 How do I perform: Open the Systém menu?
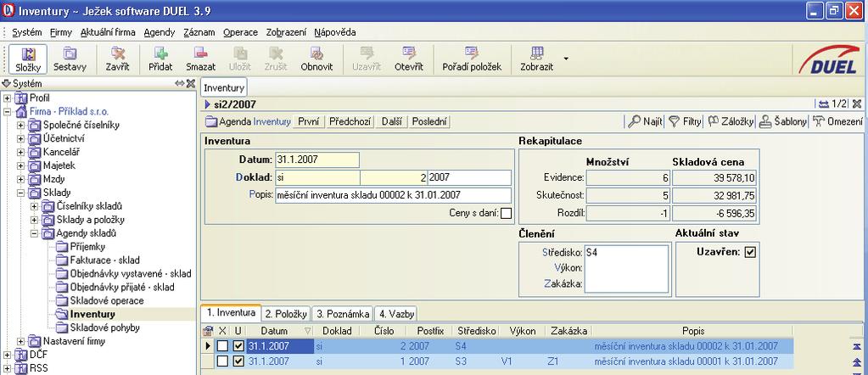click(x=26, y=32)
